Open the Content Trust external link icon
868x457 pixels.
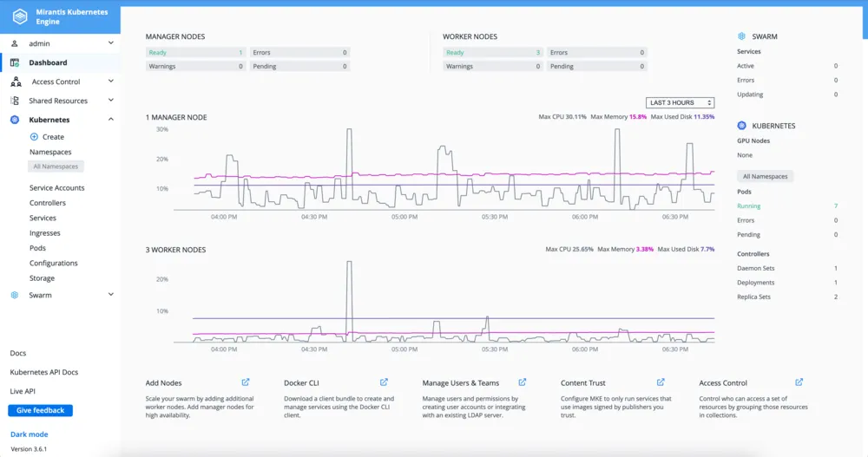[x=661, y=382]
